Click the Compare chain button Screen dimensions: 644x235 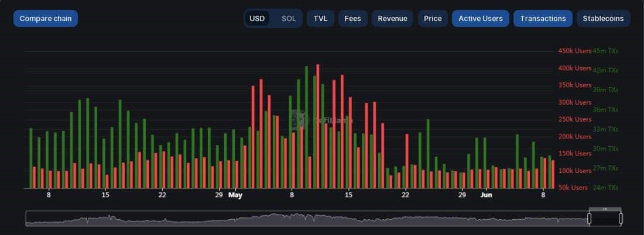pos(46,19)
